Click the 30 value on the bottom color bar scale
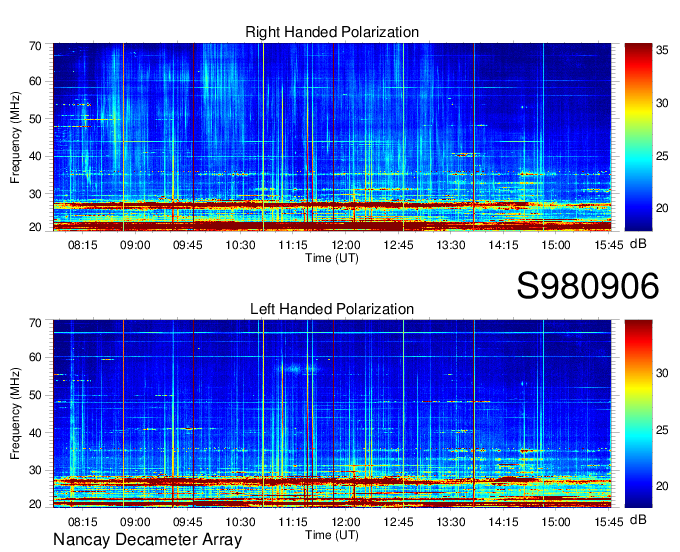680x552 pixels. pos(662,373)
